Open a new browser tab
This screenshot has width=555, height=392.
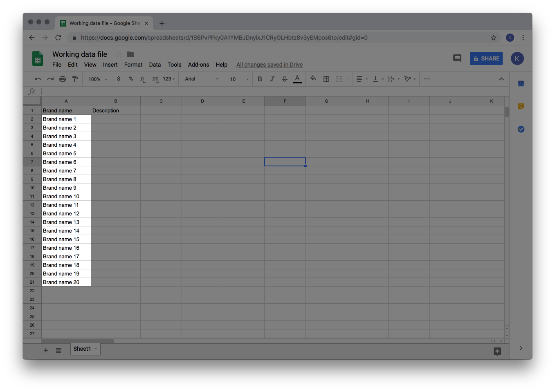(x=162, y=23)
